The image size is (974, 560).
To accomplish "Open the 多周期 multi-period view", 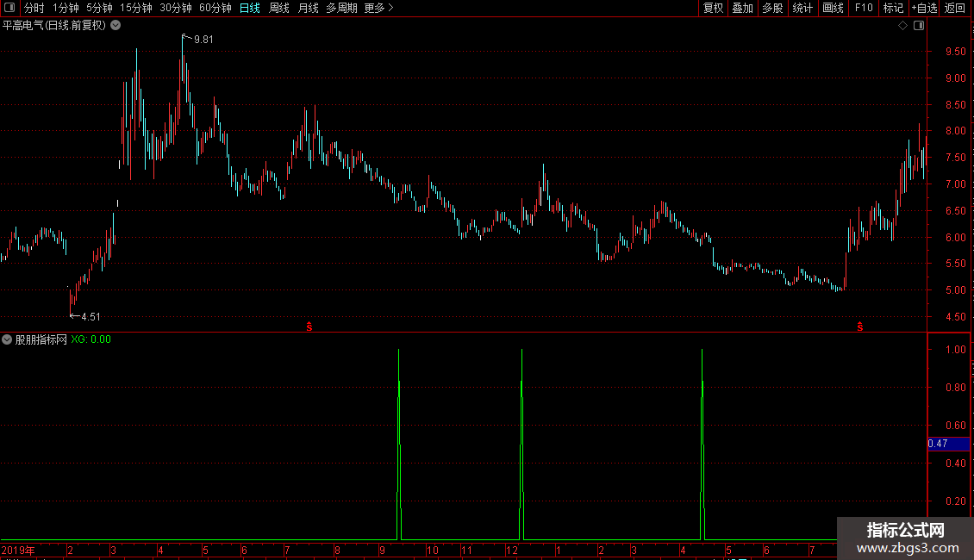I will pos(341,8).
